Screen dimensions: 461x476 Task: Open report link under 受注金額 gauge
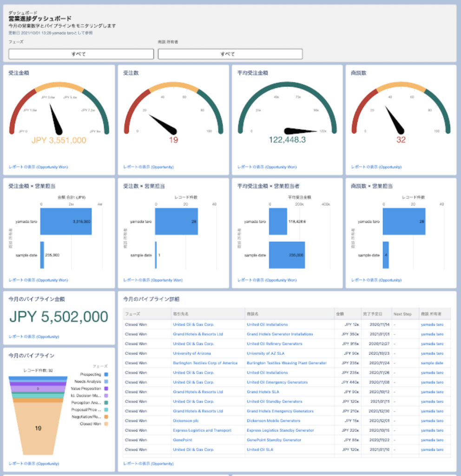pos(38,167)
